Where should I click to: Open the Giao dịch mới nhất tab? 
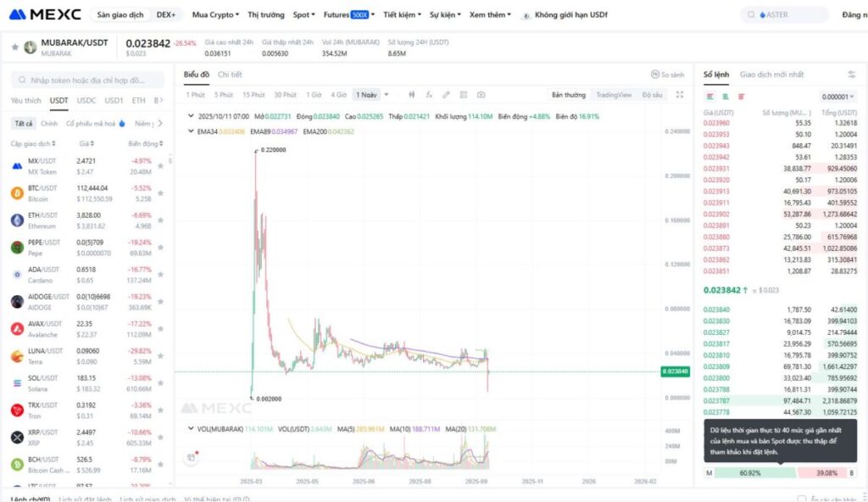click(x=771, y=75)
